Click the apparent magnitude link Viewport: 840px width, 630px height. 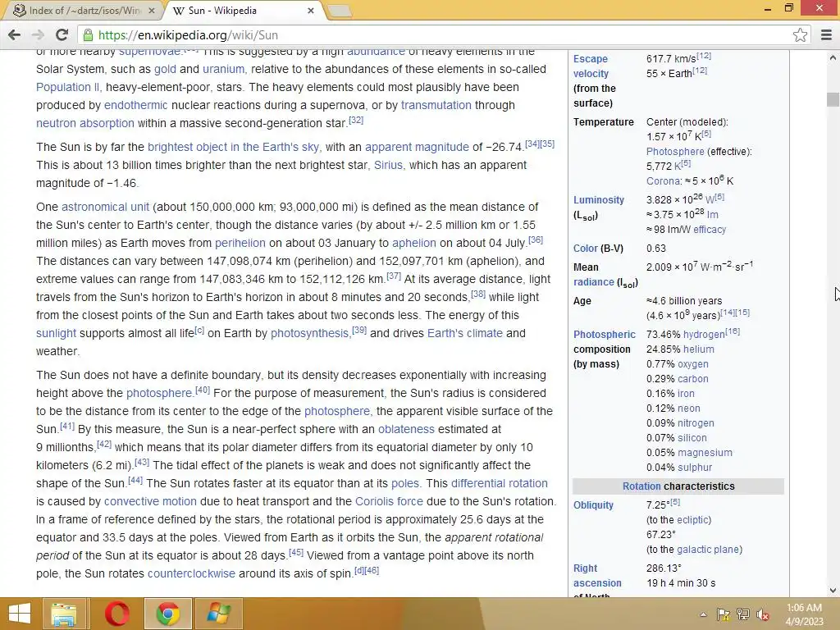tap(417, 147)
